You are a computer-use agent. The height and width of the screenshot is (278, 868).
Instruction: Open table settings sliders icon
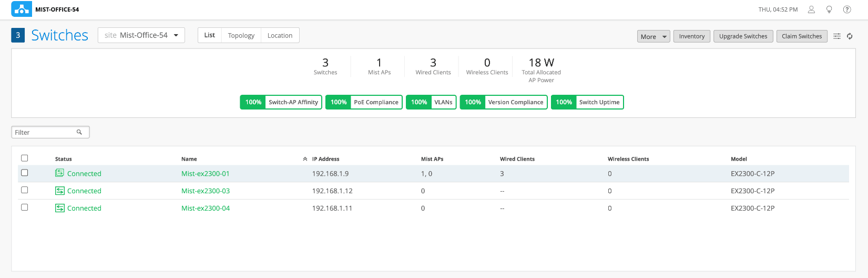click(x=837, y=36)
